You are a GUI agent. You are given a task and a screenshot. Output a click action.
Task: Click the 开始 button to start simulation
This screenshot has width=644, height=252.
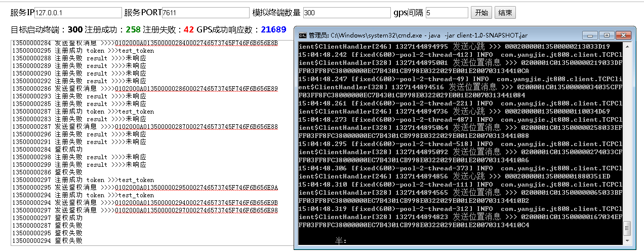click(x=481, y=13)
